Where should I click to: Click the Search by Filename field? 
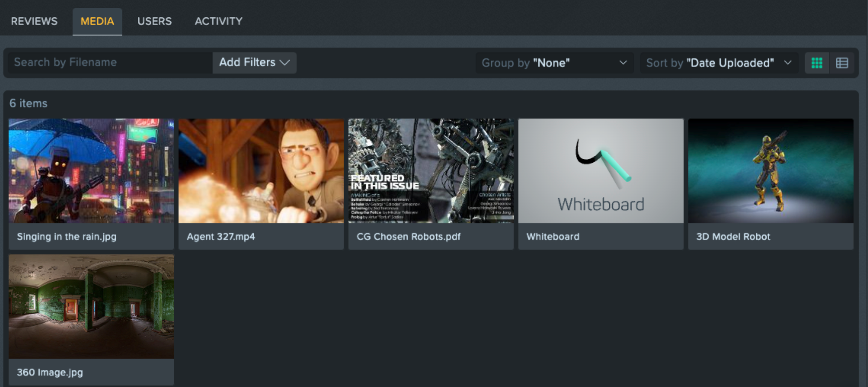point(110,62)
